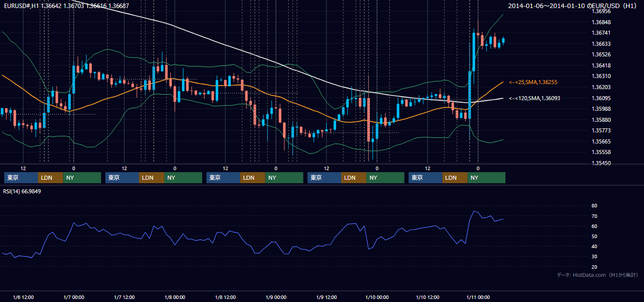Click the 1/6 12:00 time axis label
This screenshot has width=644, height=302.
[x=23, y=297]
